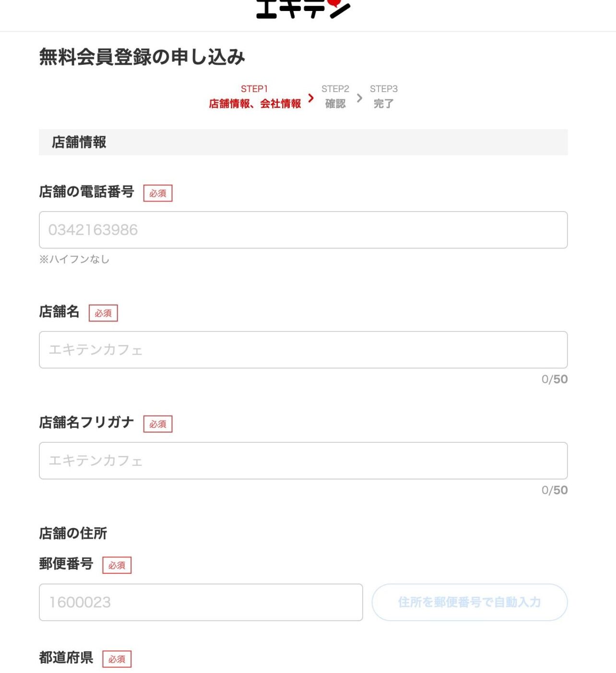Click 住所を郵便番号で自動入力 button
The height and width of the screenshot is (673, 616).
coord(470,602)
